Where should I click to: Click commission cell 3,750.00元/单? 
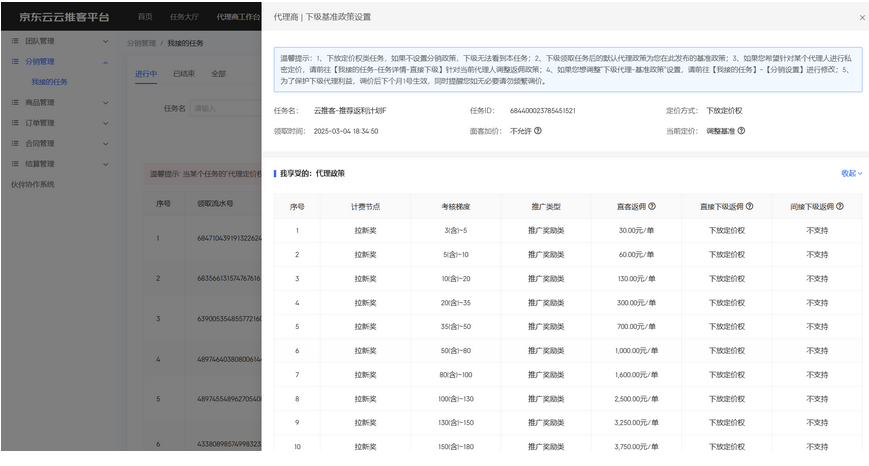pos(636,447)
